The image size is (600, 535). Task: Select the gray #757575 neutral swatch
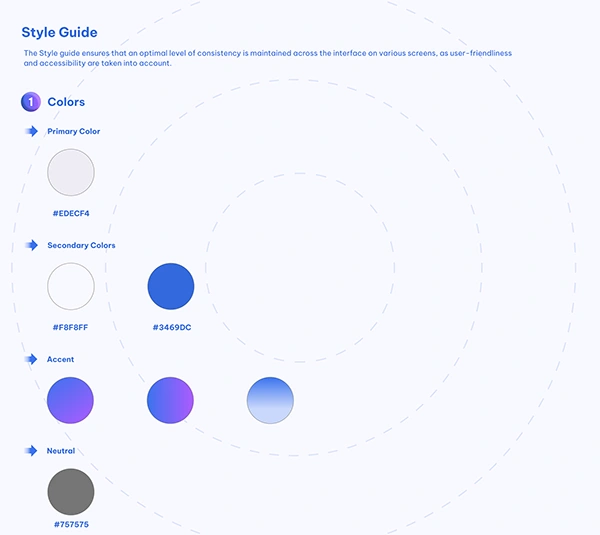(71, 492)
